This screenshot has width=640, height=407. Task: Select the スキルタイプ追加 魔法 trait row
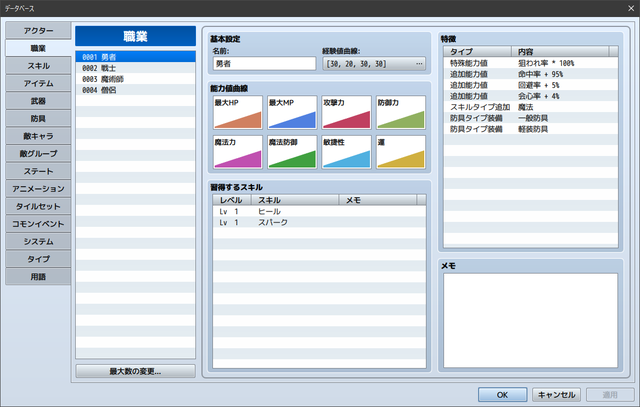(531, 107)
